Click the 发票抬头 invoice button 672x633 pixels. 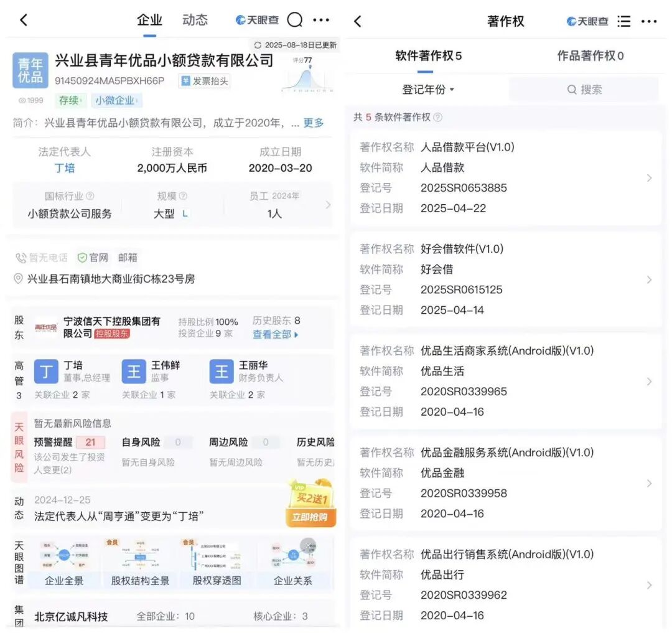(x=205, y=80)
